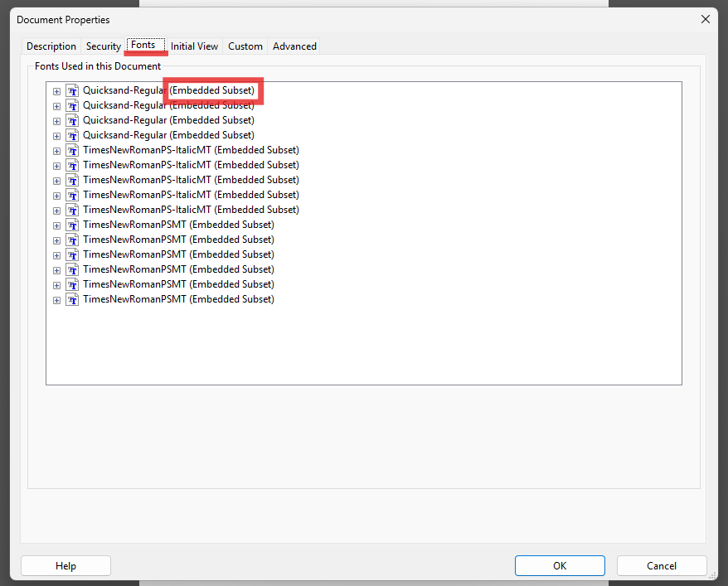Confirm the dialog with OK
728x586 pixels.
(560, 565)
